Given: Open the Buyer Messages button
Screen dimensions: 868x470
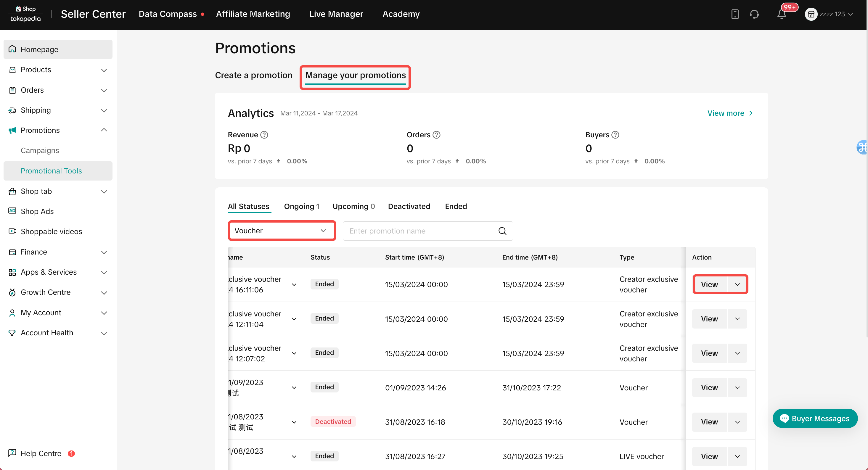Looking at the screenshot, I should tap(815, 419).
